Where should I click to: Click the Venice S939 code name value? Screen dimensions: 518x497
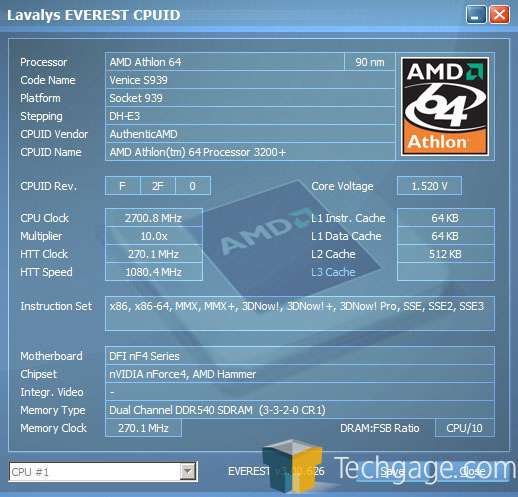point(250,80)
